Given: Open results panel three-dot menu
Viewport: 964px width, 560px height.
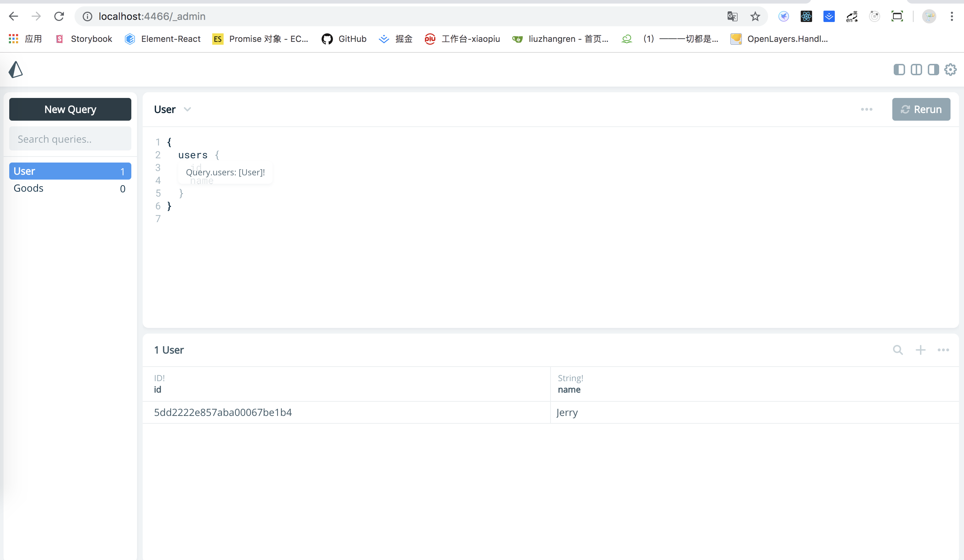Looking at the screenshot, I should [943, 350].
